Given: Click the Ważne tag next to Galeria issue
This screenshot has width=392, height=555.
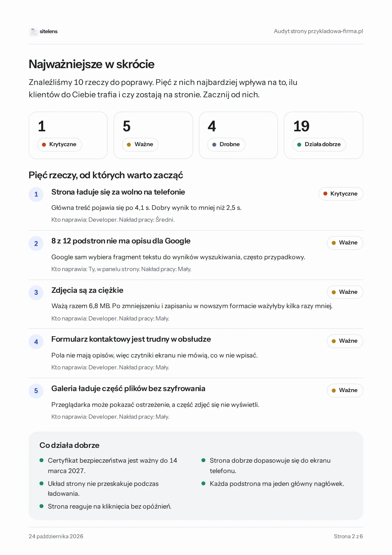Looking at the screenshot, I should 345,390.
